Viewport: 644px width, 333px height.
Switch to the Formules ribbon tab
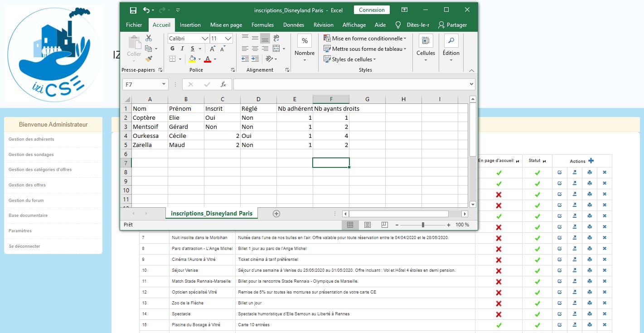(x=262, y=25)
